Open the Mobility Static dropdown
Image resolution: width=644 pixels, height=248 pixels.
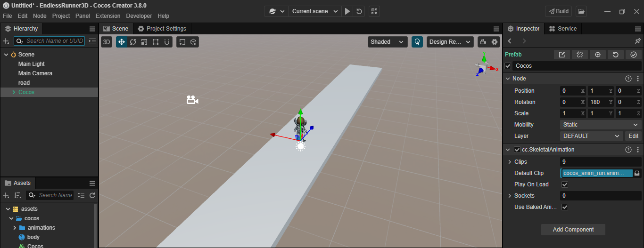[x=601, y=125]
